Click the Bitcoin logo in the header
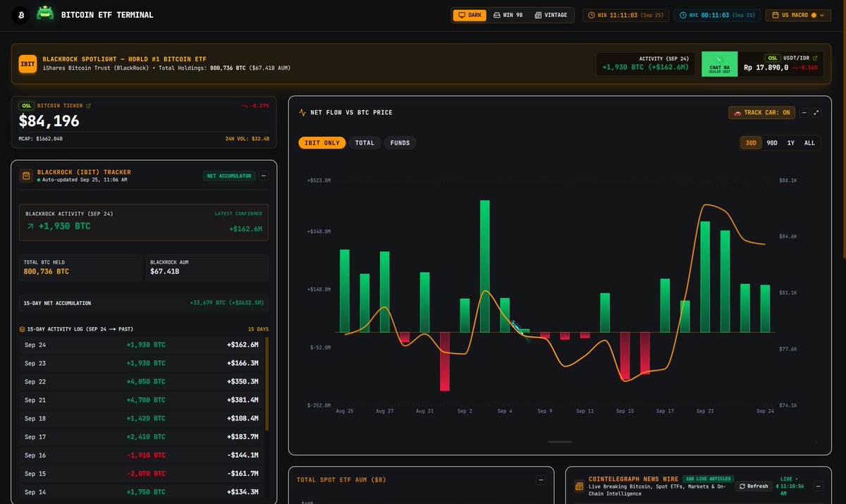The image size is (846, 504). (x=21, y=15)
